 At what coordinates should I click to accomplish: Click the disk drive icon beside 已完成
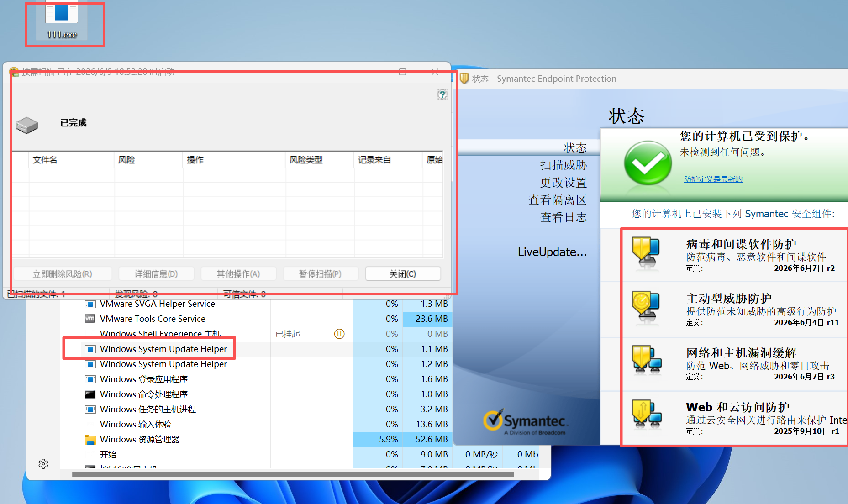[26, 125]
